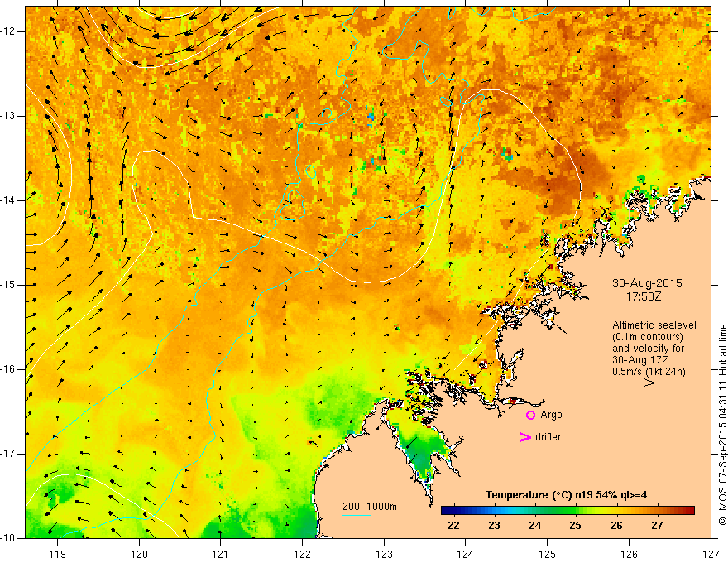The image size is (728, 563).
Task: Click the '30-Aug-2015' date text
Action: (x=647, y=283)
